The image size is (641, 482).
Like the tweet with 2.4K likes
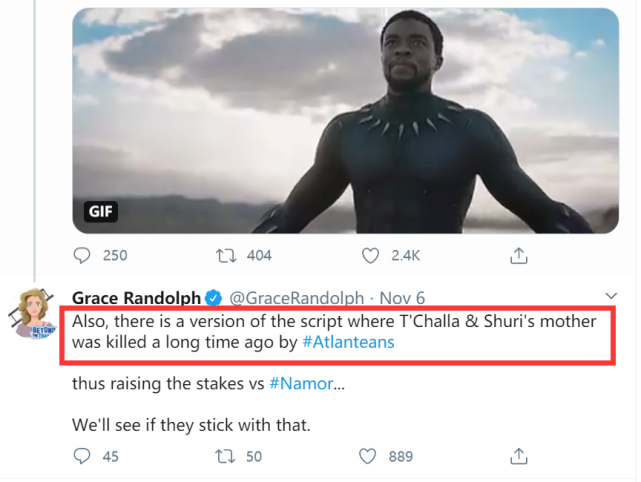pyautogui.click(x=371, y=256)
